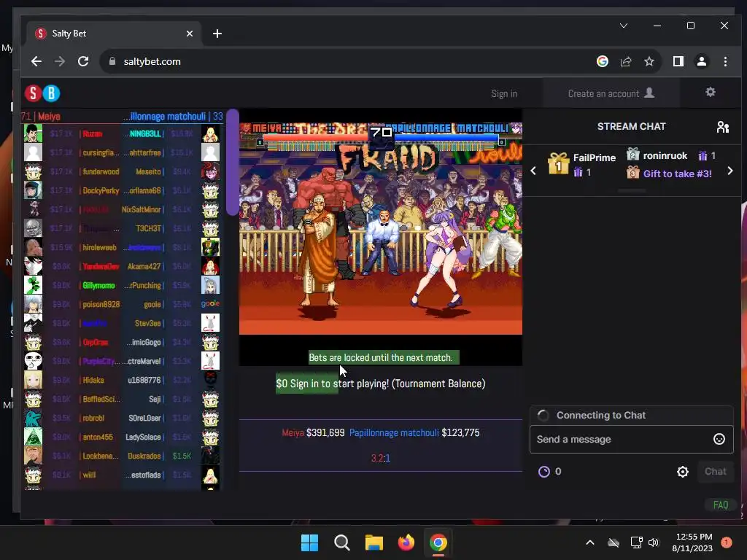Click Gillymomo bettor name

[x=98, y=285]
